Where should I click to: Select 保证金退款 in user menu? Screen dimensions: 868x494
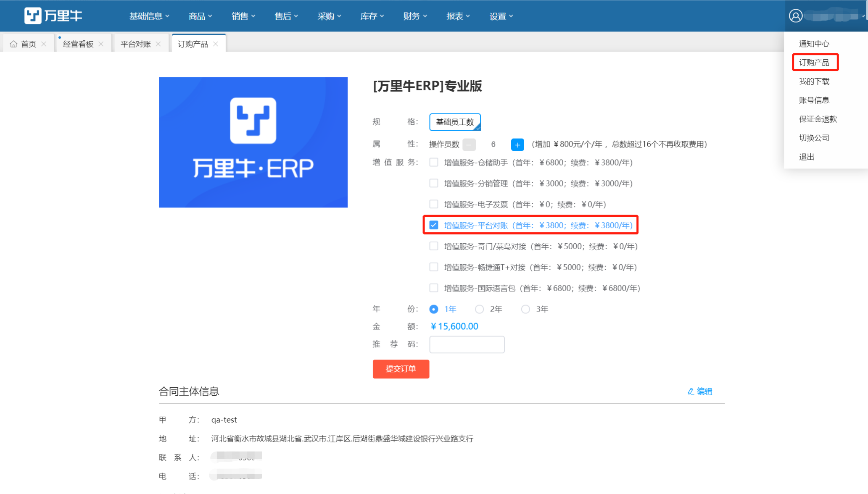(x=818, y=119)
